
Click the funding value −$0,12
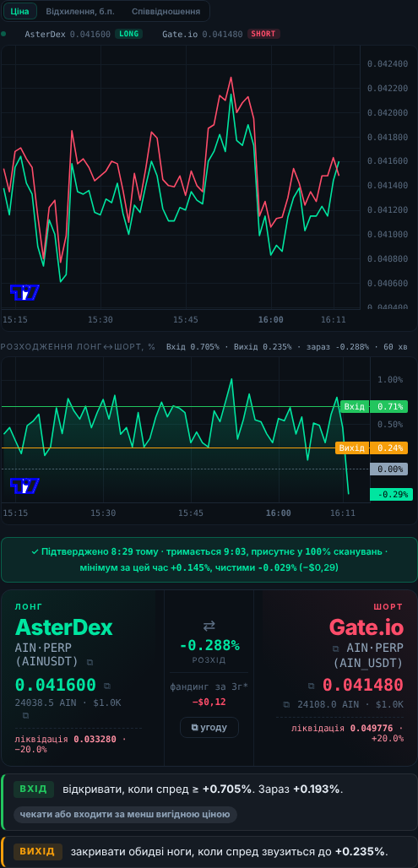209,702
